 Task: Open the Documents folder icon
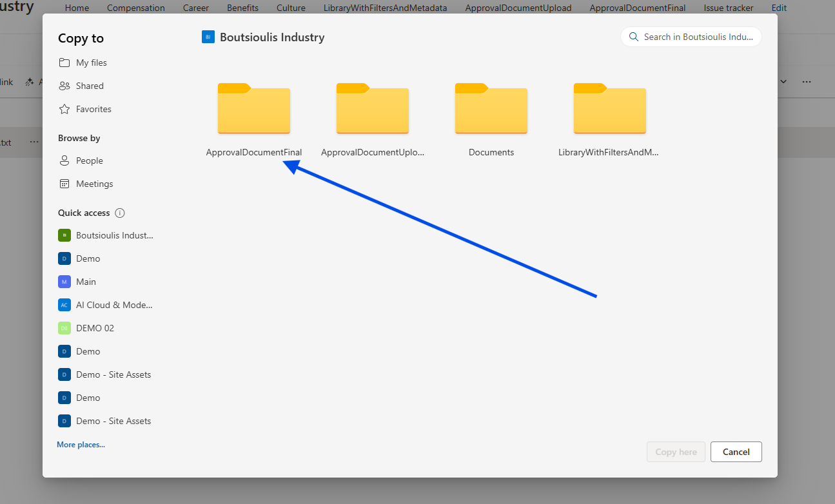click(491, 109)
